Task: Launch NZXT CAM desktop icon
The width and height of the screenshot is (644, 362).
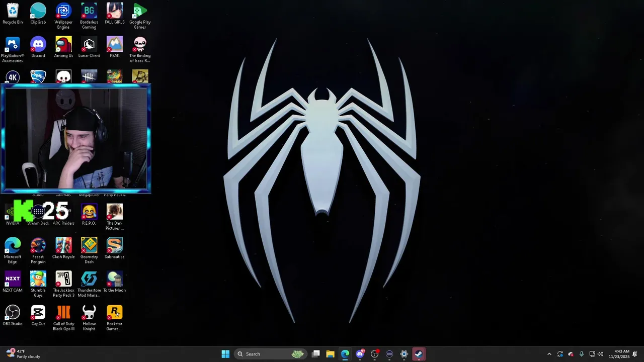Action: coord(13,282)
